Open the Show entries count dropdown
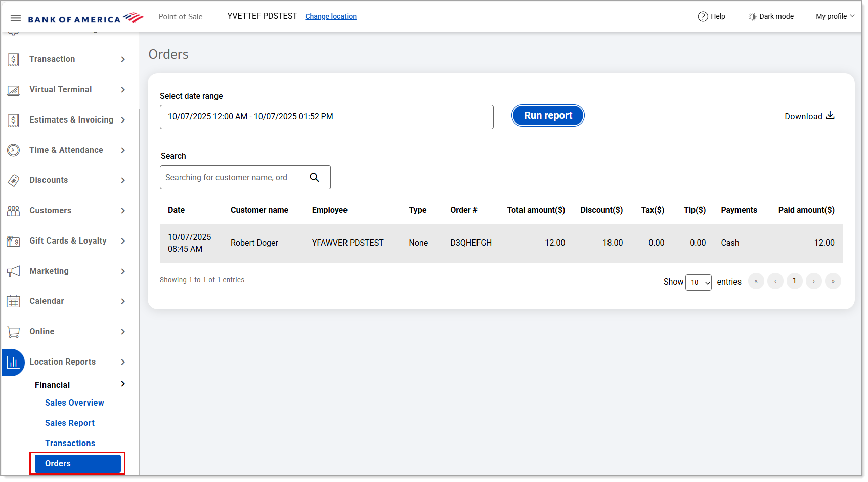 (698, 282)
